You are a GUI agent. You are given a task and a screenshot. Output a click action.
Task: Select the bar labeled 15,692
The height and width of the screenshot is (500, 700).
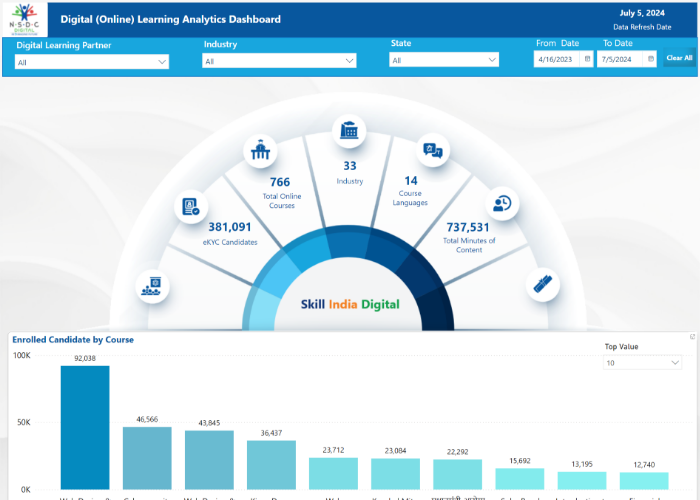point(519,479)
